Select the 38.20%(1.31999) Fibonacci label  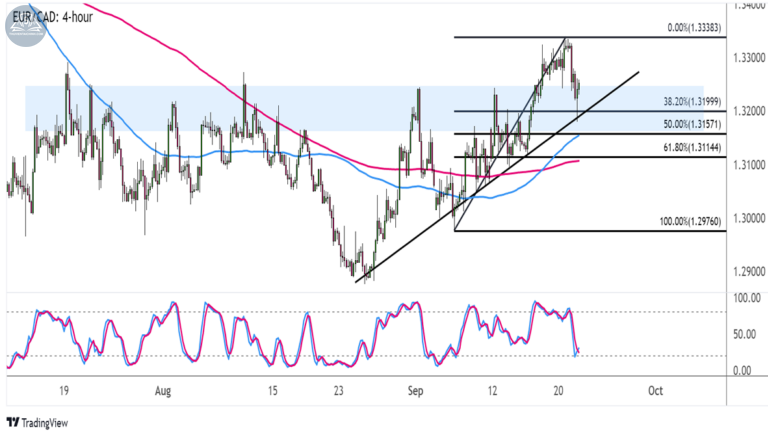[692, 102]
